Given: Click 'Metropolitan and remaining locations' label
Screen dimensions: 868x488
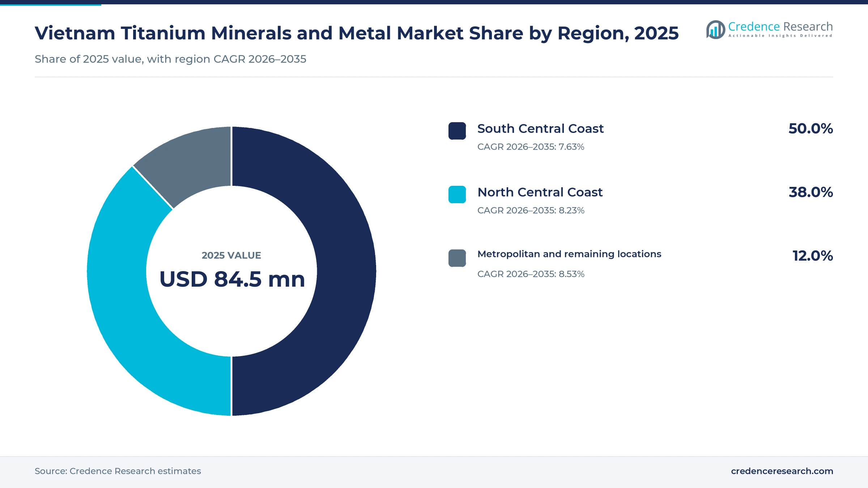Looking at the screenshot, I should [569, 254].
